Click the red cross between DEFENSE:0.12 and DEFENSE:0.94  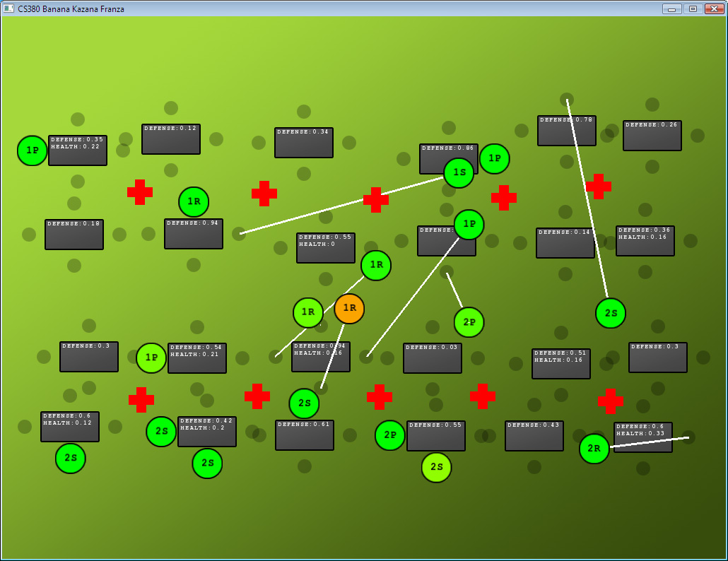pyautogui.click(x=140, y=192)
